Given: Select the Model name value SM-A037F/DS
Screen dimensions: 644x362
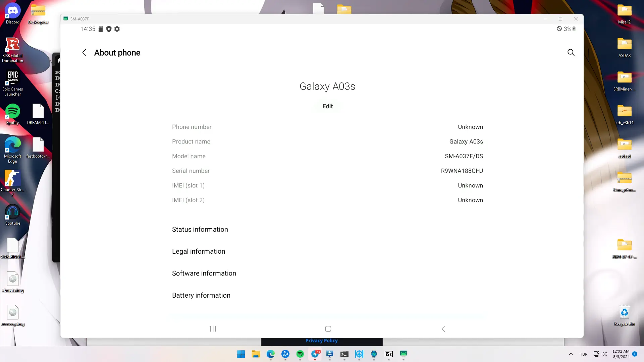Looking at the screenshot, I should pos(464,156).
